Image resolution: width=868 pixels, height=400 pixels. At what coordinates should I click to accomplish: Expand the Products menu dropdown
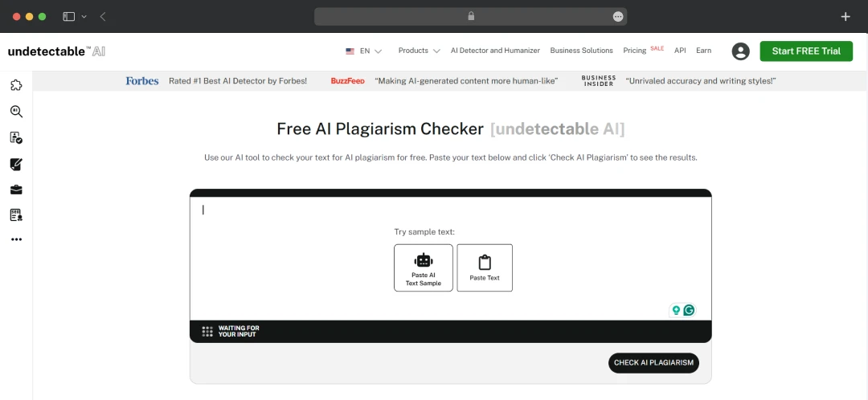419,51
